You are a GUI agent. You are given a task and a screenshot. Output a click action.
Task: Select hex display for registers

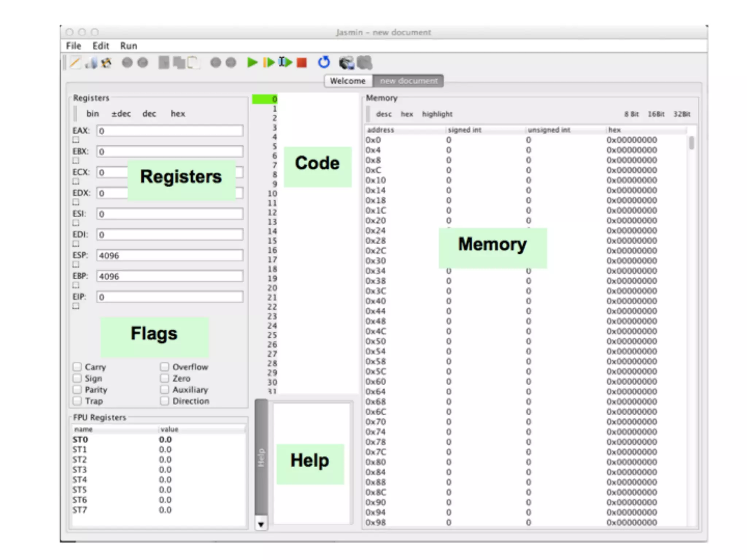(x=178, y=114)
